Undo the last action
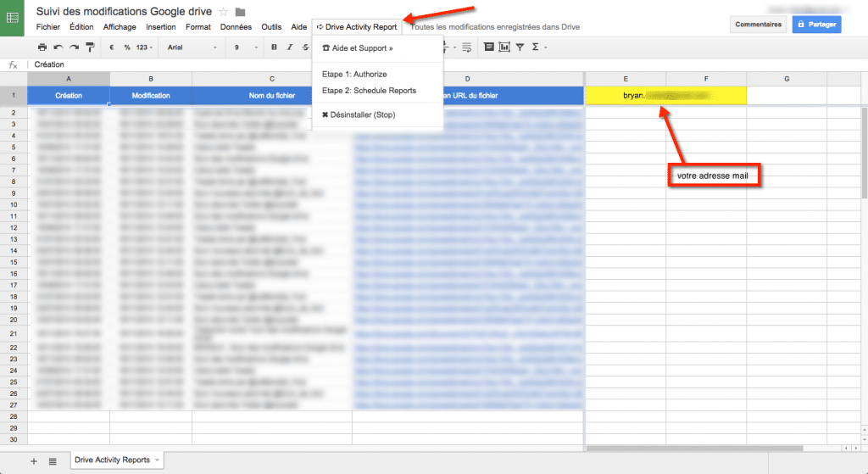 tap(58, 47)
